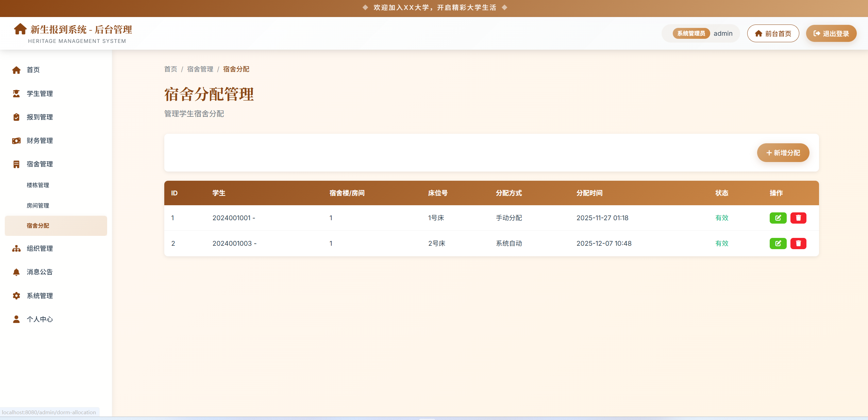
Task: Click the money icon beside 财务管理
Action: click(x=16, y=141)
